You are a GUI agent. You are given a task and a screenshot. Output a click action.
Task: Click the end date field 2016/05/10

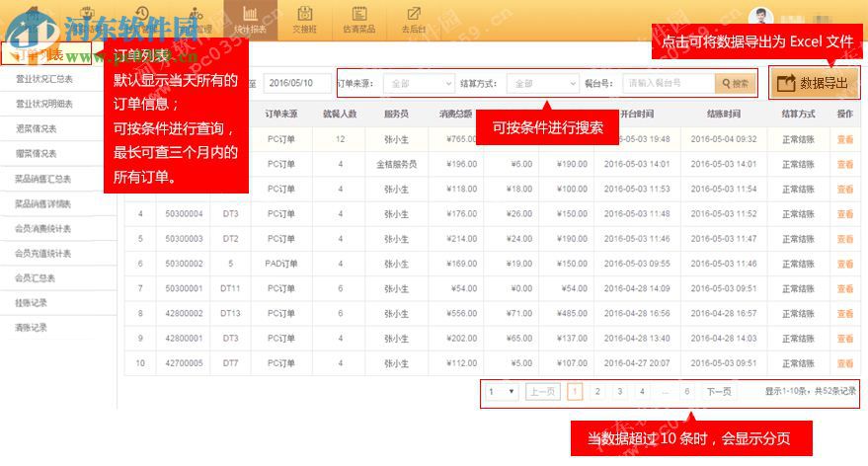tap(296, 83)
